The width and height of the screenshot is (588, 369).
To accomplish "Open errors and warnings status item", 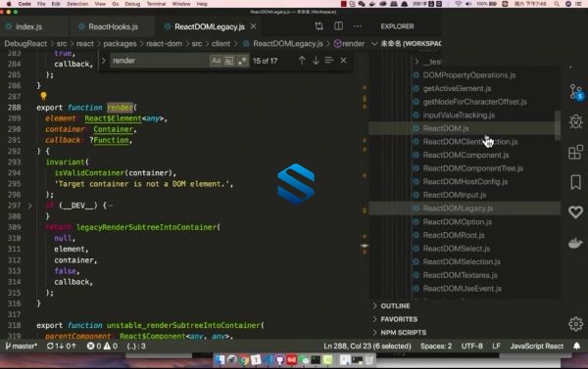I will pos(102,346).
